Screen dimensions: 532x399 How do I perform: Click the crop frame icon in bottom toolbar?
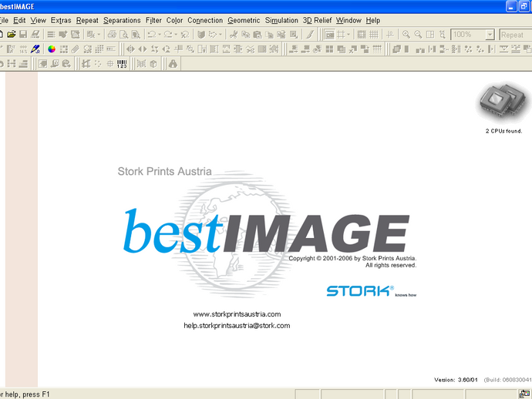(x=86, y=64)
